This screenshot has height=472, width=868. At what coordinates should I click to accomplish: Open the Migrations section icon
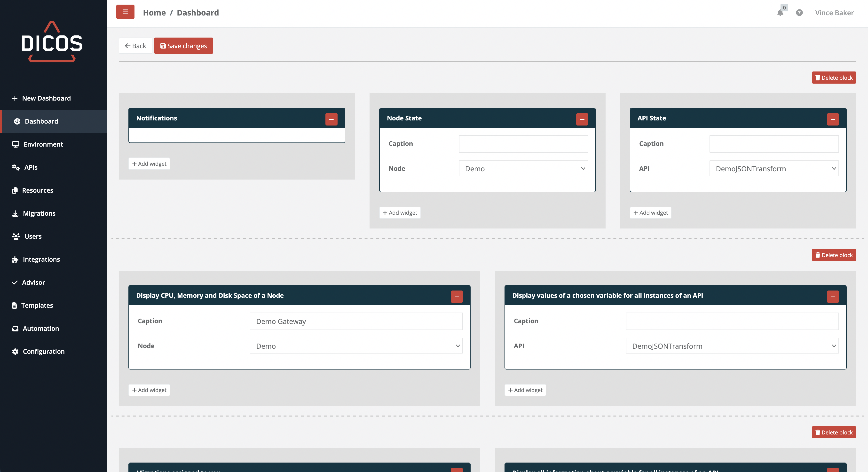click(15, 213)
